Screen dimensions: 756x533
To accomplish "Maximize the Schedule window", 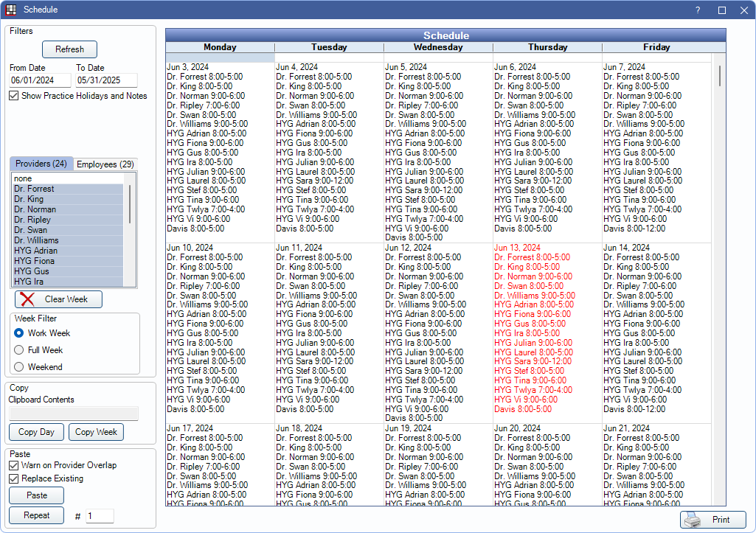I will click(722, 10).
